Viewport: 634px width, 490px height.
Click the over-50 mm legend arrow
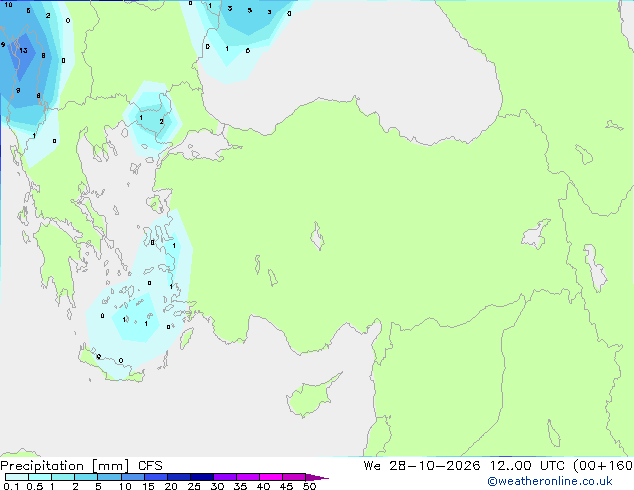click(317, 477)
